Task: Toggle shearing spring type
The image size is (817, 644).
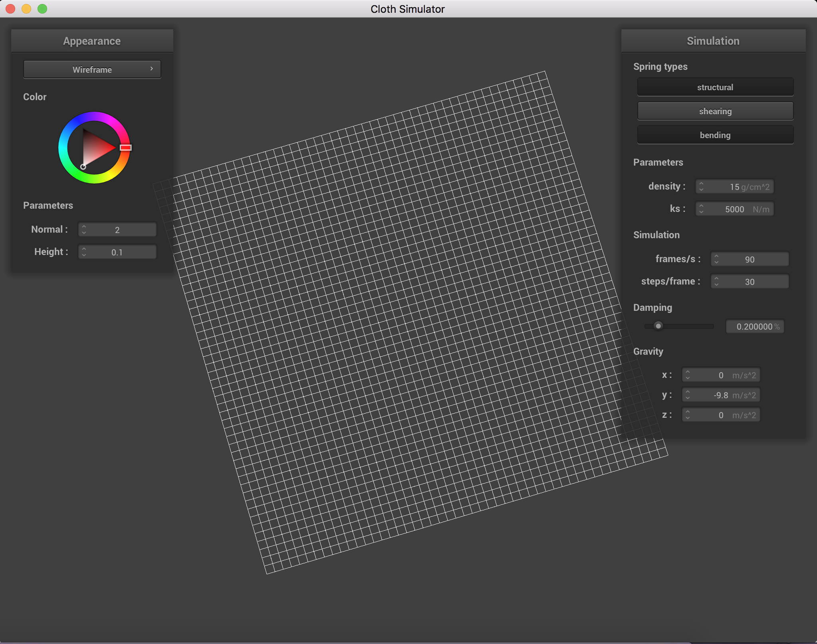Action: (715, 111)
